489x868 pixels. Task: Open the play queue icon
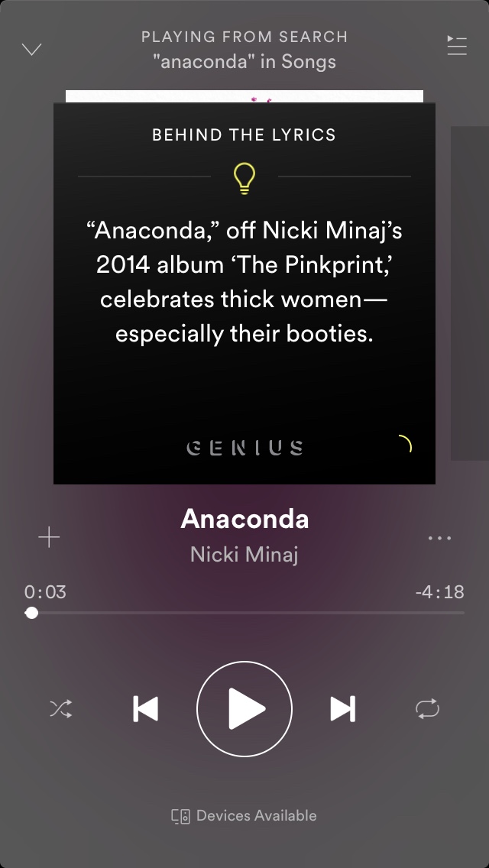(x=457, y=45)
